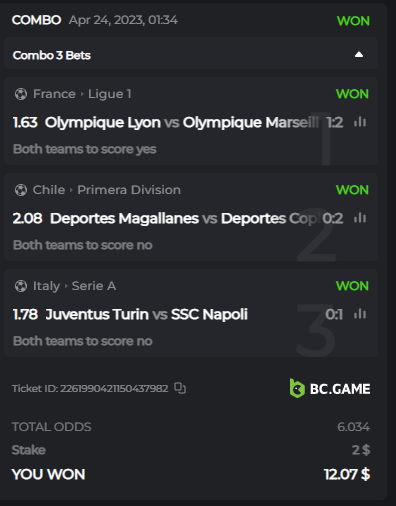Screen dimensions: 396x506
Task: Open stats icon for Juventus vs Napoli
Action: [360, 314]
